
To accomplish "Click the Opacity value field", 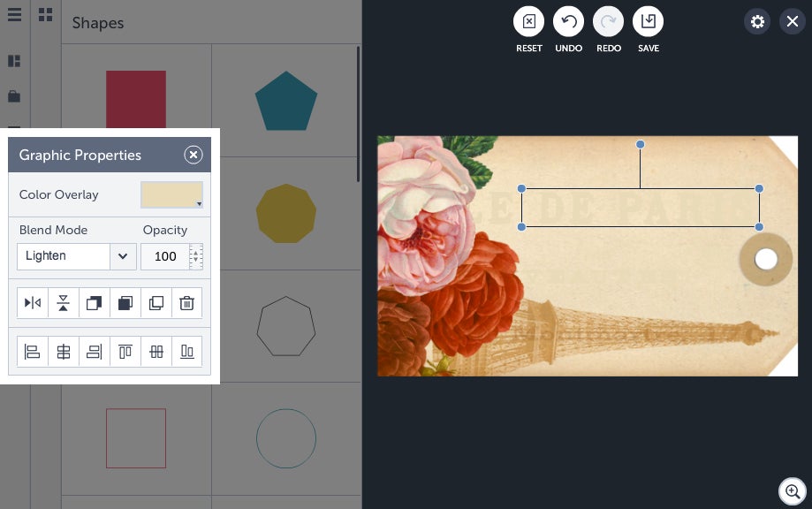I will 165,256.
